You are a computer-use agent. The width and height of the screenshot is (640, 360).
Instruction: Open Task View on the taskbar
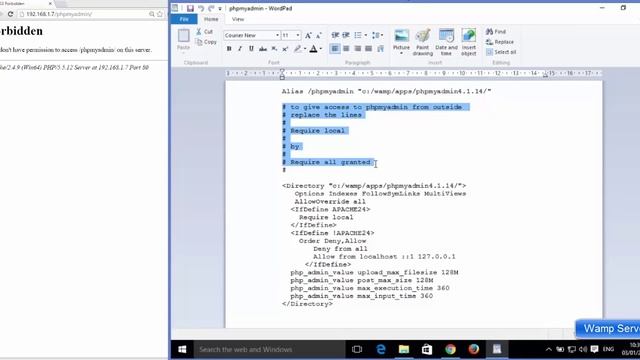pos(357,349)
